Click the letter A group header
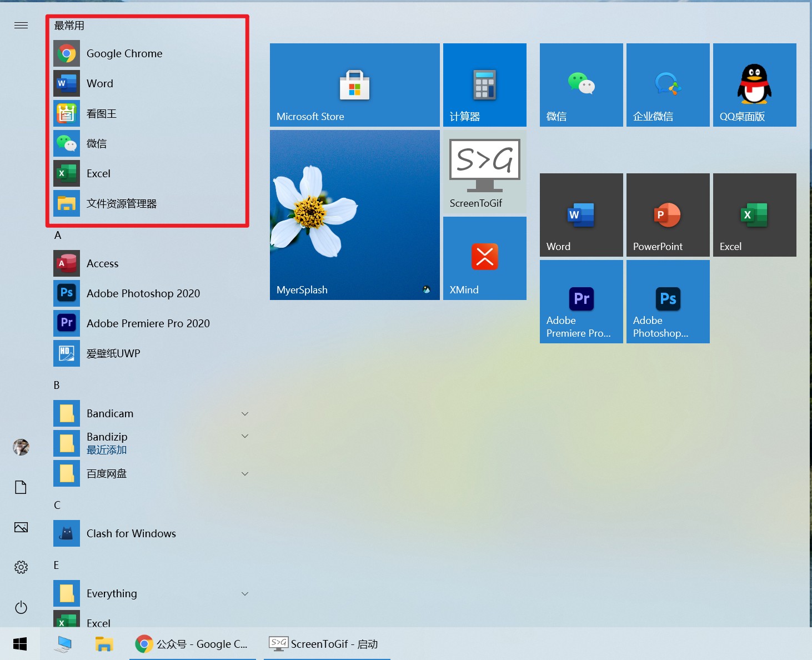 coord(58,236)
